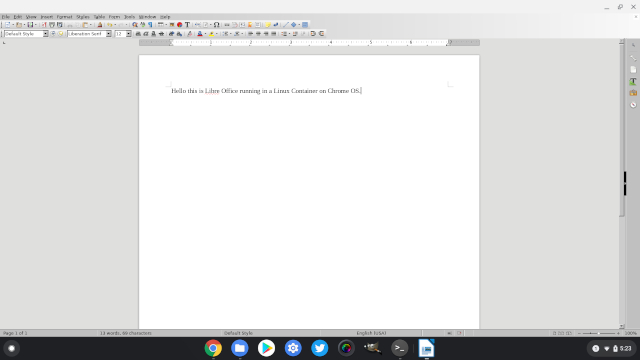Toggle the numbered list button
Viewport: 640px width, 360px height.
tap(237, 34)
